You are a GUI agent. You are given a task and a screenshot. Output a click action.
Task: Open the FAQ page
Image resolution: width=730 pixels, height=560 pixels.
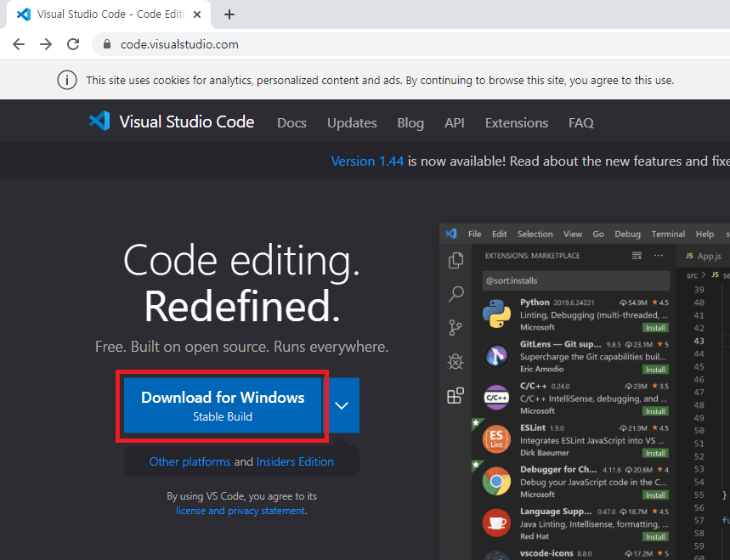tap(581, 123)
